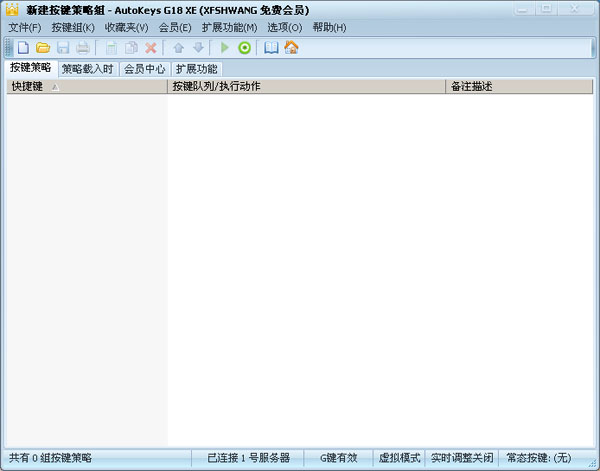Image resolution: width=600 pixels, height=471 pixels.
Task: Click the red X delete icon
Action: click(x=151, y=48)
